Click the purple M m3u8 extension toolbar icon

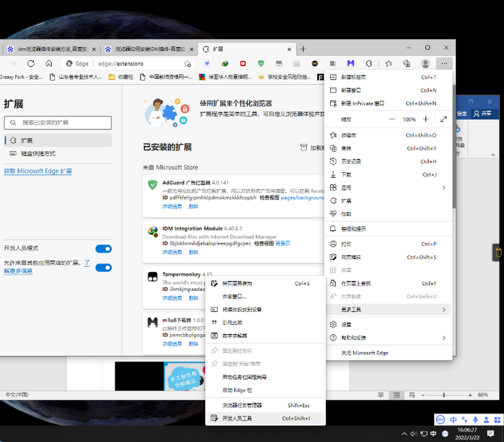(x=351, y=63)
